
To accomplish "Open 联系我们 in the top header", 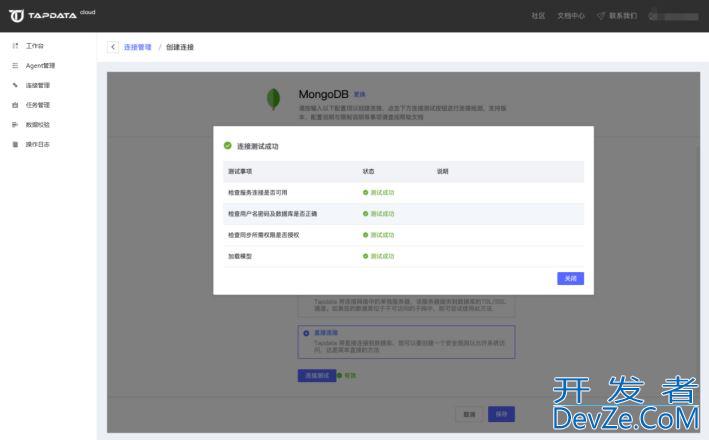I will [x=623, y=16].
